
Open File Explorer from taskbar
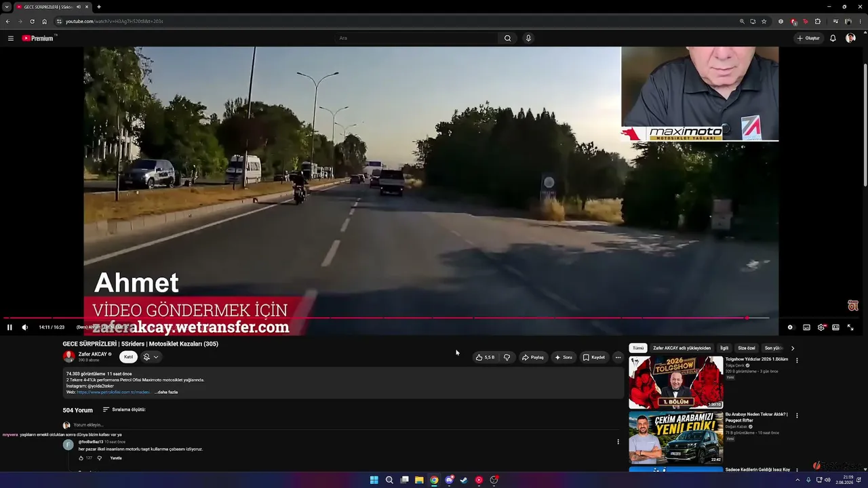(419, 480)
